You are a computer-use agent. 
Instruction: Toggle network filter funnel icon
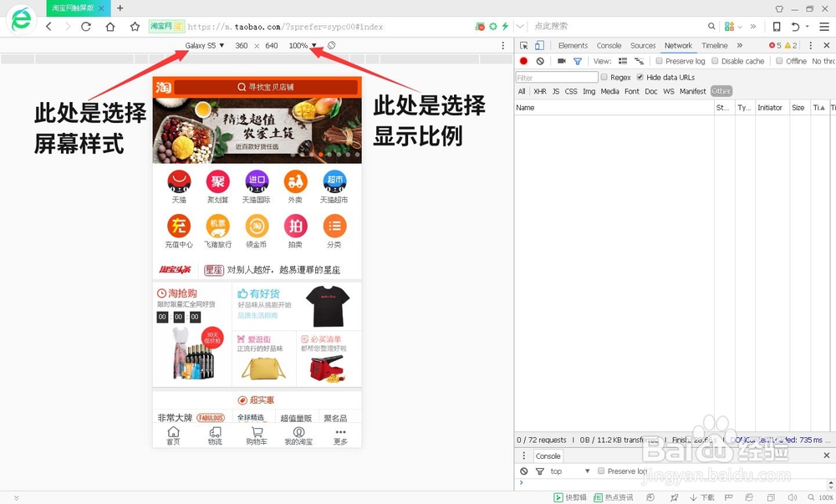point(578,61)
